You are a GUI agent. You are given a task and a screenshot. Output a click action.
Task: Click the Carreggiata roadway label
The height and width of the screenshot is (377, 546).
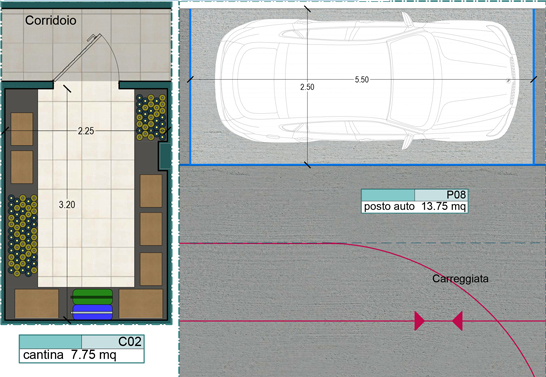point(460,278)
